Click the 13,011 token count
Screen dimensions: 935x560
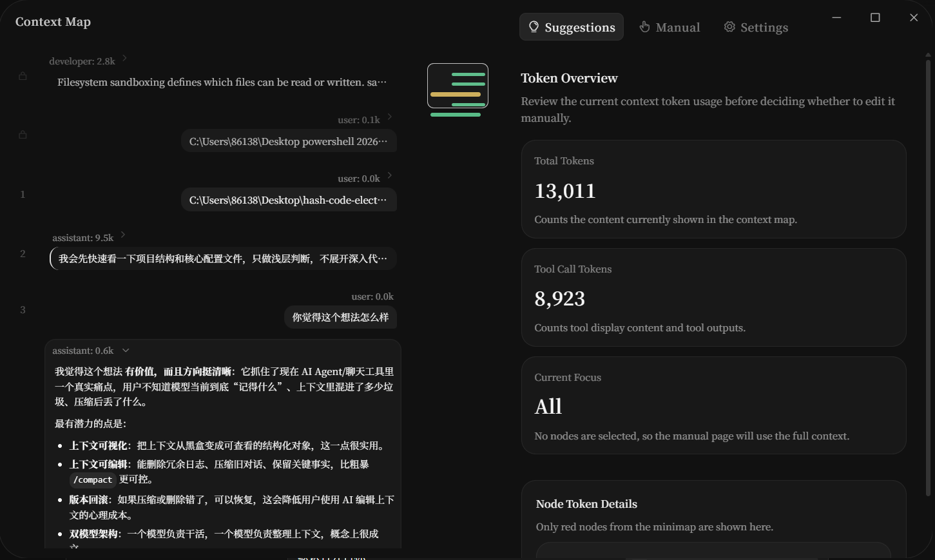tap(565, 191)
